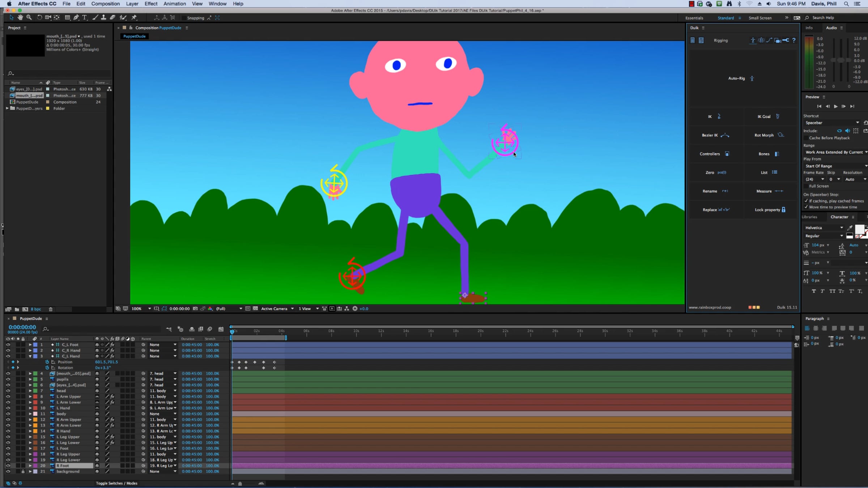Viewport: 868px width, 488px height.
Task: Expand the C_L Foot layer properties
Action: click(x=30, y=344)
